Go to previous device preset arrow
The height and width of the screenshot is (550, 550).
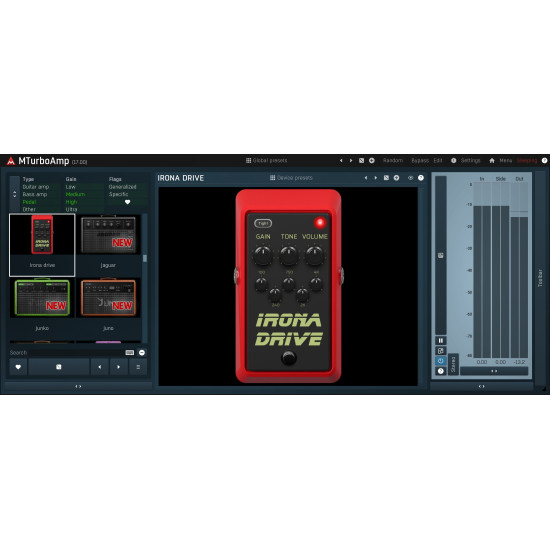coord(366,178)
